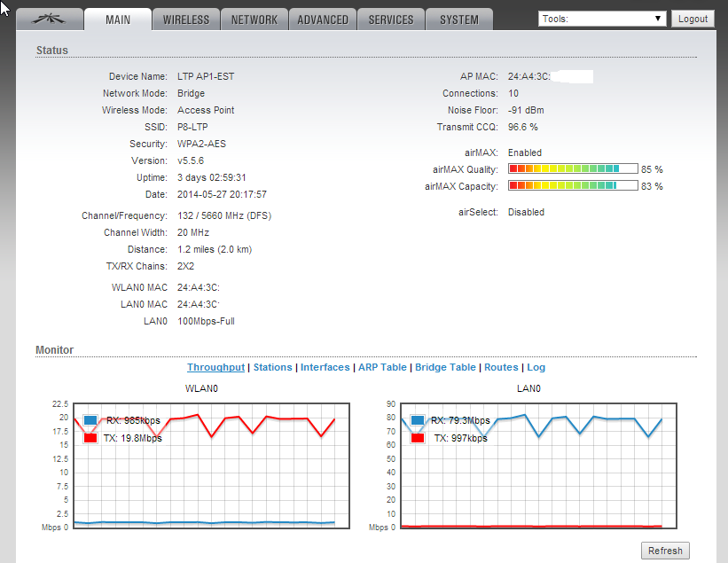Click the Logout button
728x563 pixels.
point(693,19)
